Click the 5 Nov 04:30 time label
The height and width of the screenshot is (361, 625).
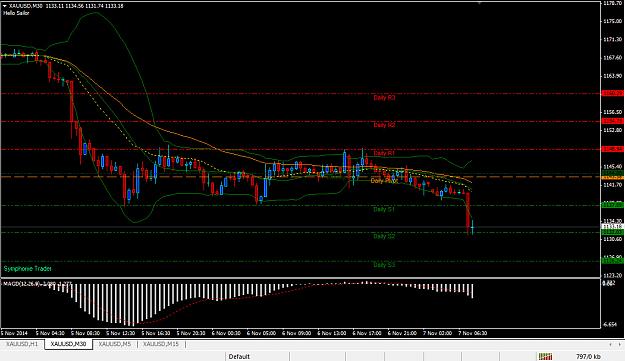[50, 333]
